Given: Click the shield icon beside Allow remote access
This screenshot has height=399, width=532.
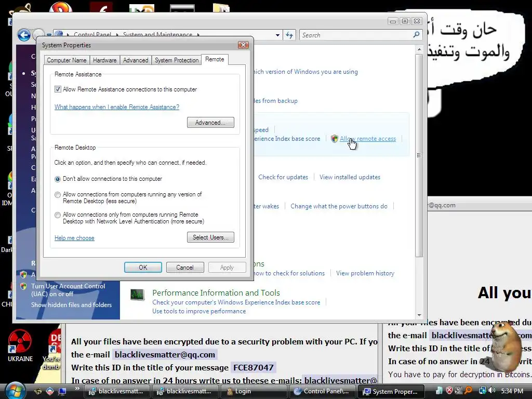Looking at the screenshot, I should tap(335, 138).
